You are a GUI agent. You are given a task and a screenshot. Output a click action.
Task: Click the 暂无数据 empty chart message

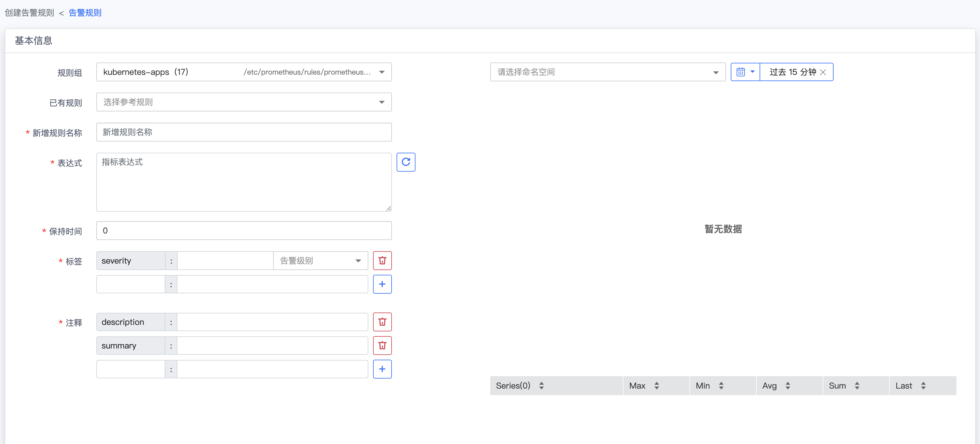point(723,229)
